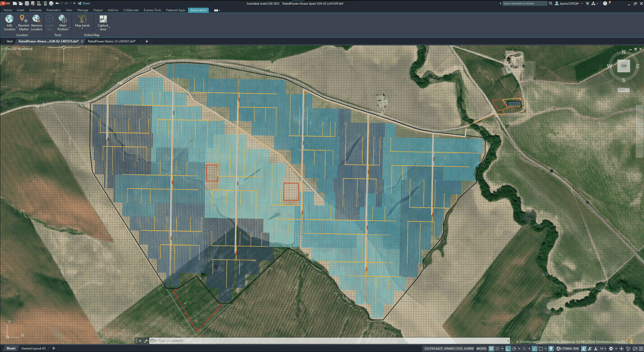Expand the Map Aerial dropdown
The height and width of the screenshot is (352, 644).
[82, 29]
